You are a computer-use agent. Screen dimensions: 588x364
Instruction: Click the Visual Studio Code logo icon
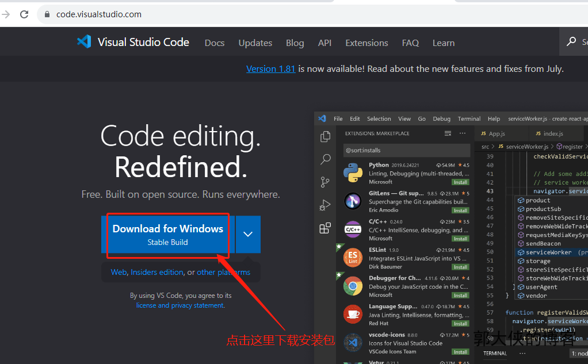(x=84, y=41)
